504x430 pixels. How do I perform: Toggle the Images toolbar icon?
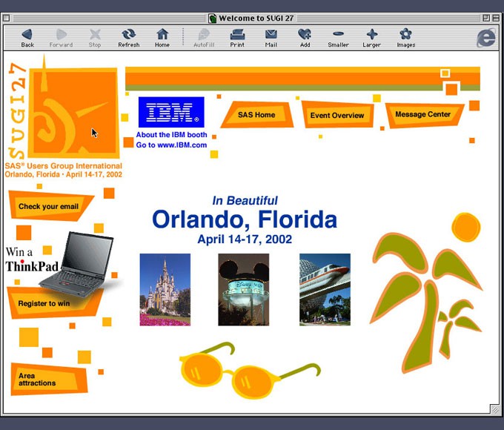click(x=405, y=35)
